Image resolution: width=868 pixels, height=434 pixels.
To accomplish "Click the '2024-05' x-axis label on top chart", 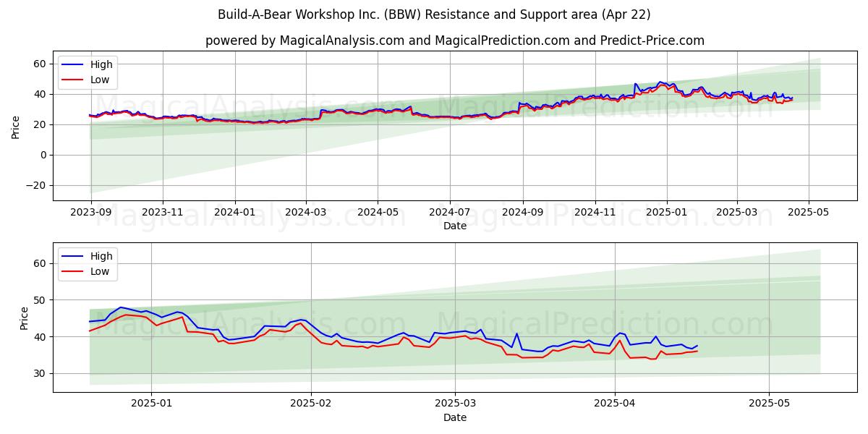I will (377, 213).
